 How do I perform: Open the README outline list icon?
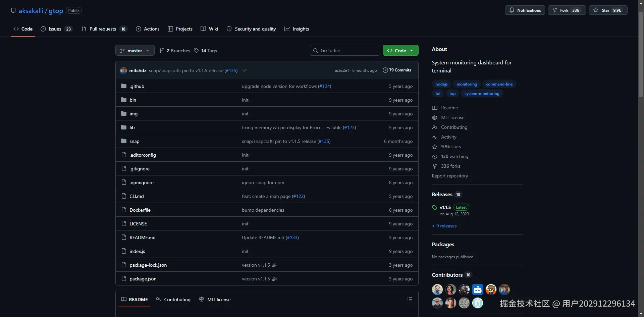(410, 299)
